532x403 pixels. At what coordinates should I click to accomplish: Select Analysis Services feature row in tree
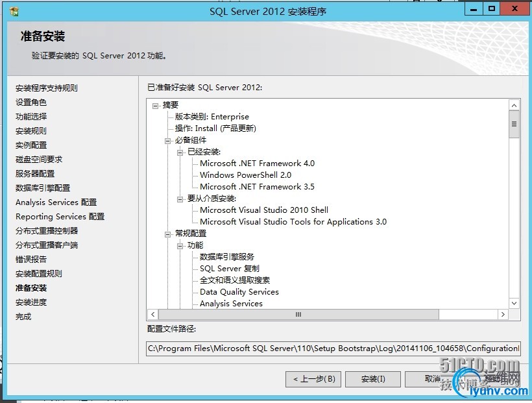coord(231,304)
